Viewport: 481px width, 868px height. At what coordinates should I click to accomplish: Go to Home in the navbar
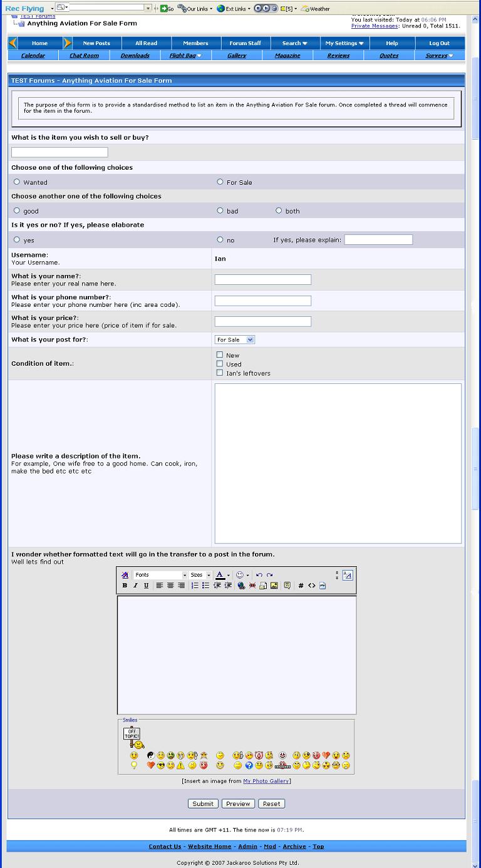pos(39,43)
